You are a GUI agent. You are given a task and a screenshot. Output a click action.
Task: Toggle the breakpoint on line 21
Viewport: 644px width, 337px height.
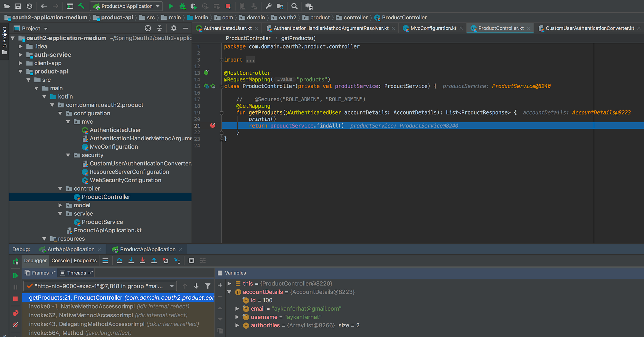[x=213, y=126]
